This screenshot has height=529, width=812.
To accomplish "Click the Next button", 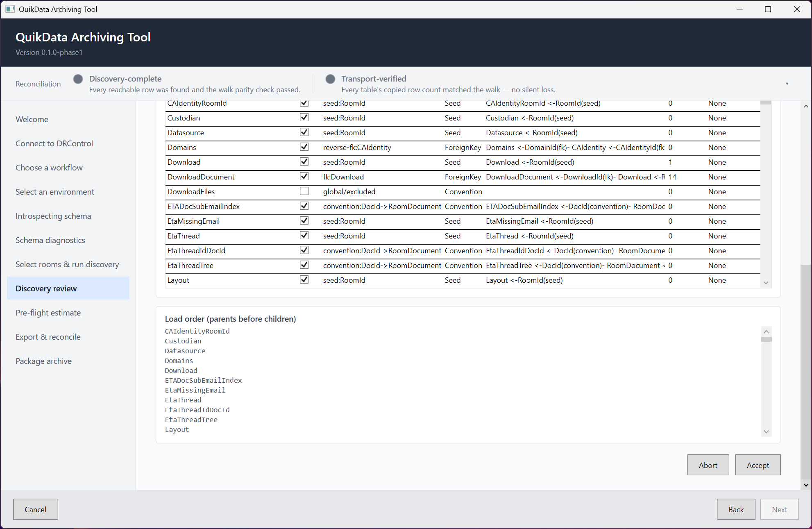I will [x=779, y=509].
